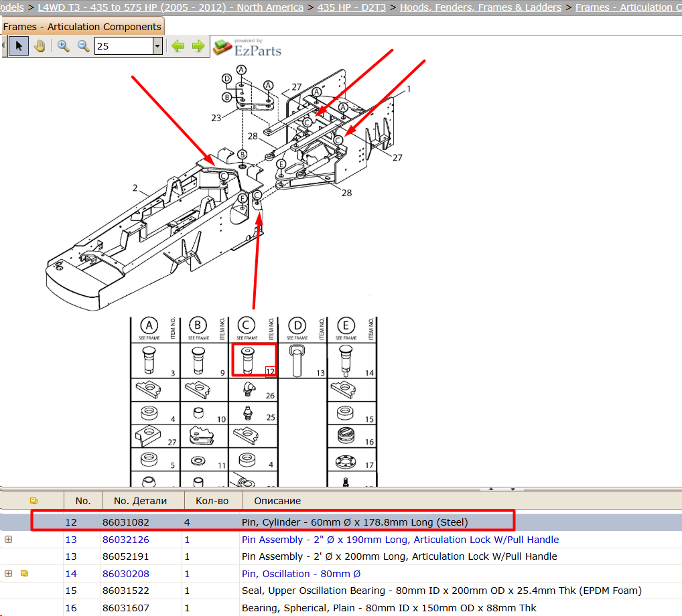Click item 27 bracket in column A

click(x=148, y=436)
